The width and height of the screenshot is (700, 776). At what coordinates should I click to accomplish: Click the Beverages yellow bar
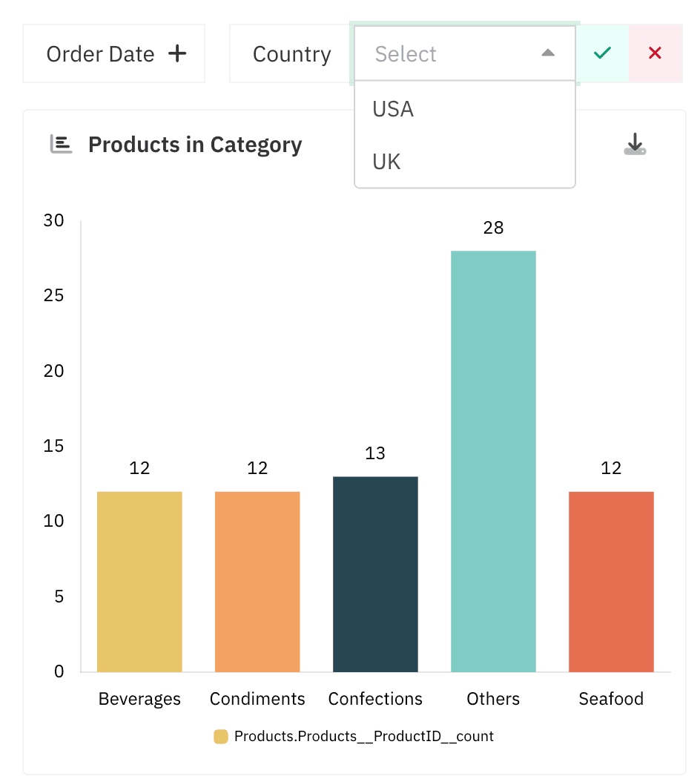pyautogui.click(x=139, y=581)
